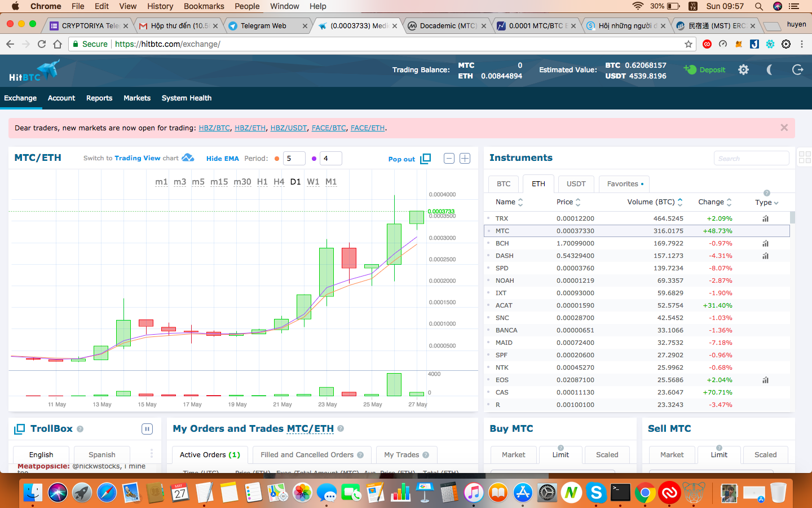The width and height of the screenshot is (812, 508).
Task: Zoom out the chart with minus icon
Action: point(449,159)
